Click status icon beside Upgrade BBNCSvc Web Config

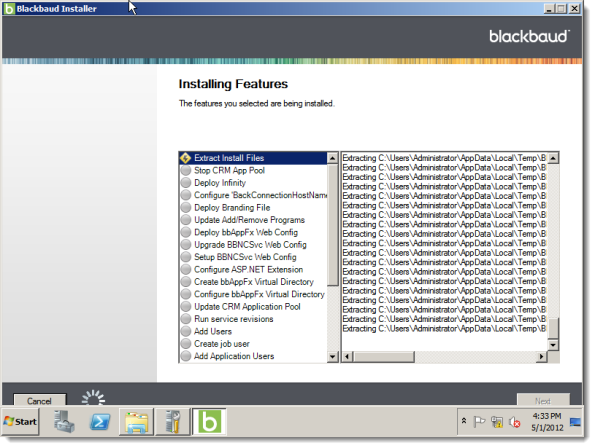186,245
